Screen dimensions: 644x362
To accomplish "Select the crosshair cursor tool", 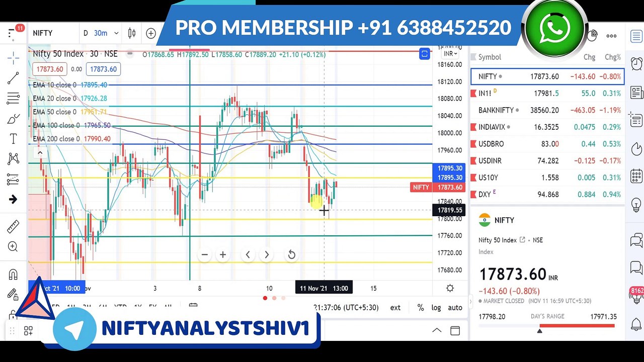I will point(13,58).
